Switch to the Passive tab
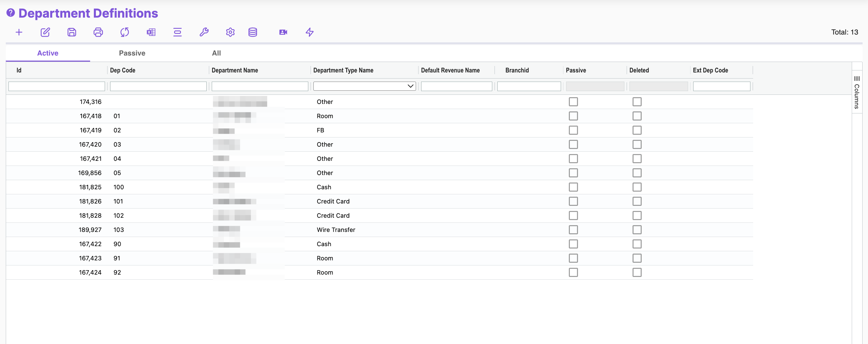This screenshot has width=868, height=344. pyautogui.click(x=132, y=53)
